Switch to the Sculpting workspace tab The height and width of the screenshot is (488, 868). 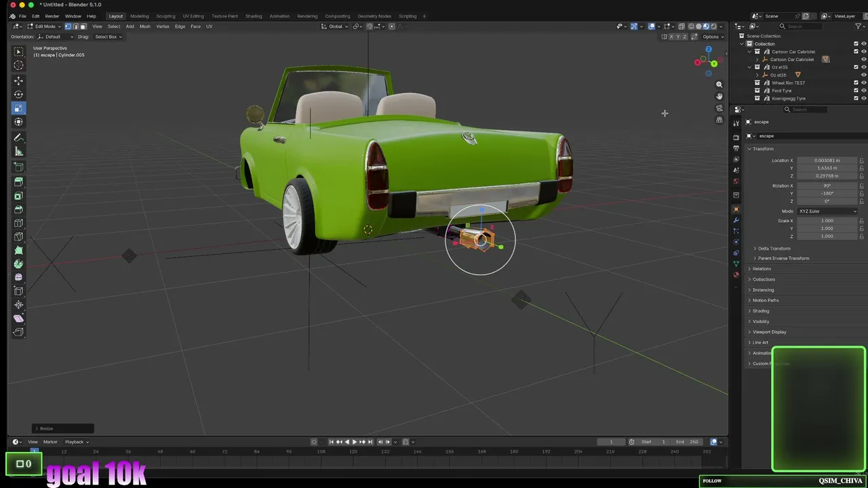(x=165, y=16)
